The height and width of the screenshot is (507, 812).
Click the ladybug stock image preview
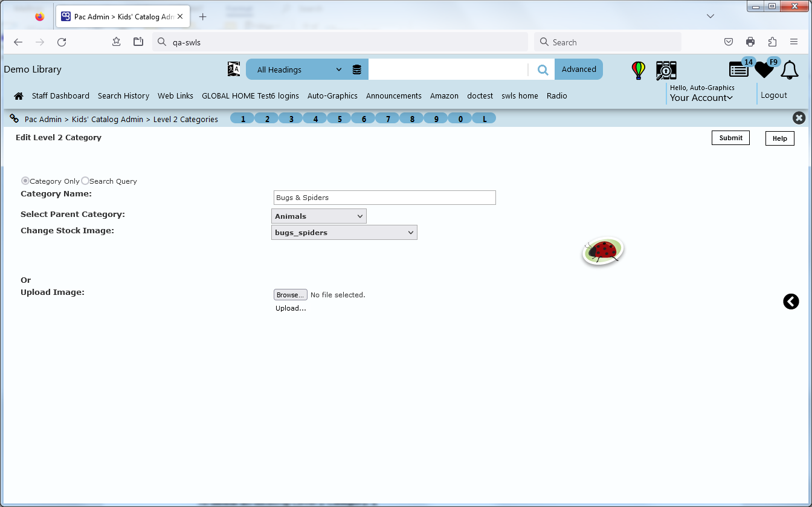pos(603,251)
